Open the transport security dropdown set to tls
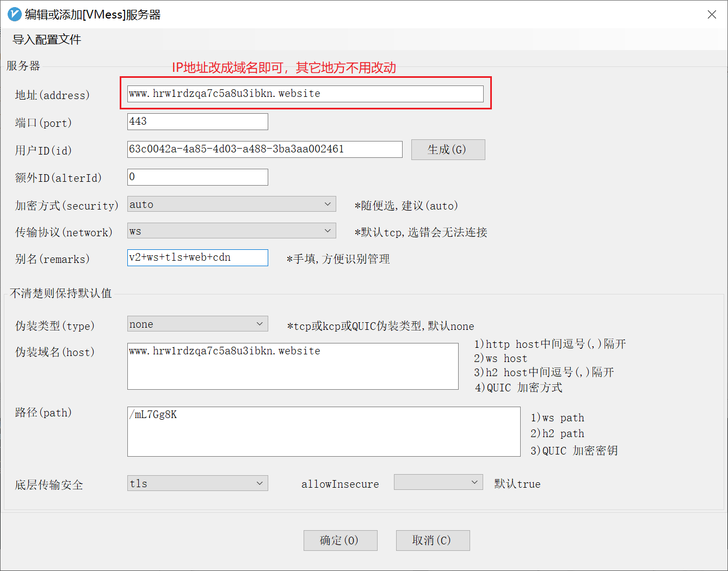 (x=198, y=483)
